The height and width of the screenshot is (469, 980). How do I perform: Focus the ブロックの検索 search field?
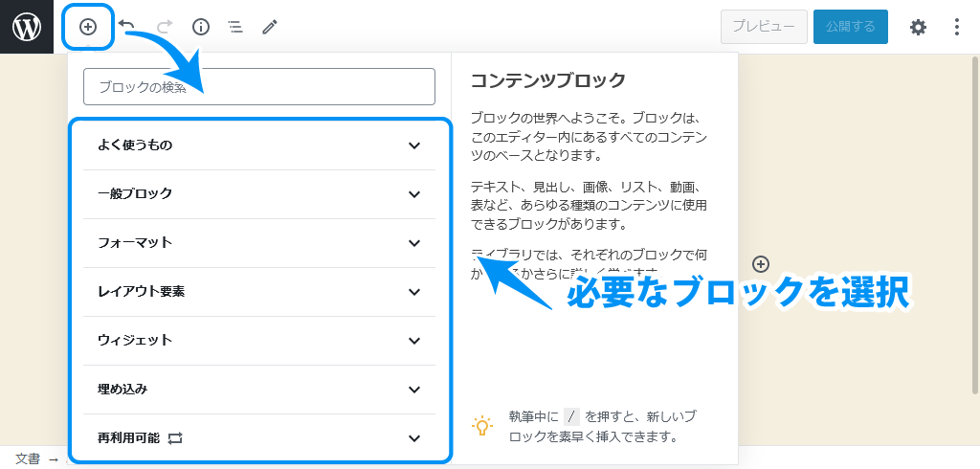[x=259, y=86]
